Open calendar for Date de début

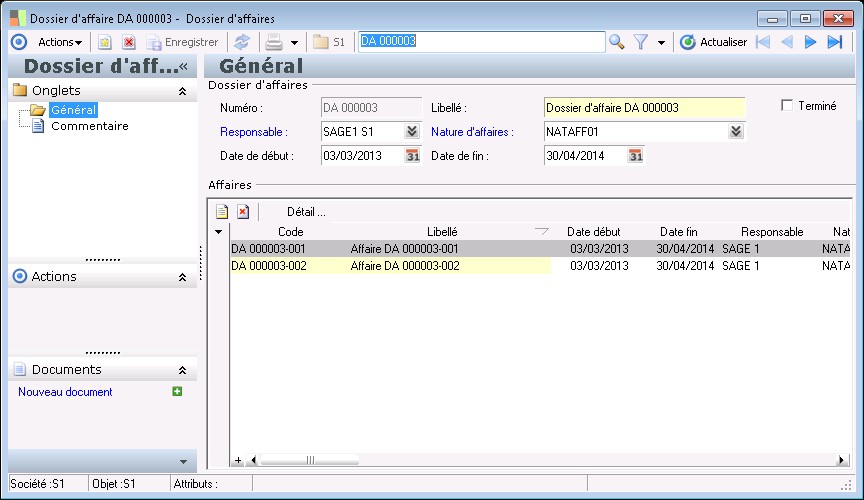pos(412,156)
